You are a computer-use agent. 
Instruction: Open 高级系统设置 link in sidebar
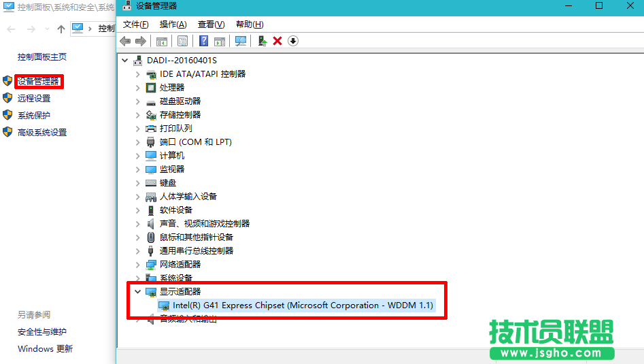(42, 132)
